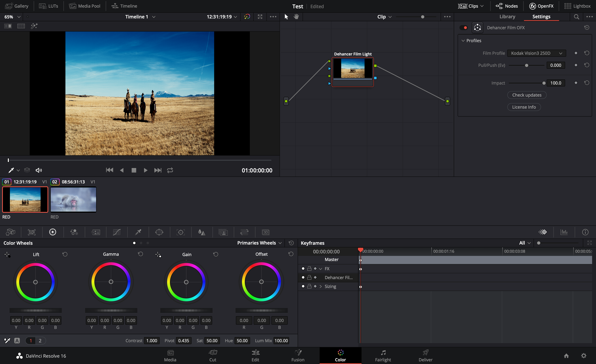
Task: Open the Gallery panel
Action: pyautogui.click(x=17, y=6)
